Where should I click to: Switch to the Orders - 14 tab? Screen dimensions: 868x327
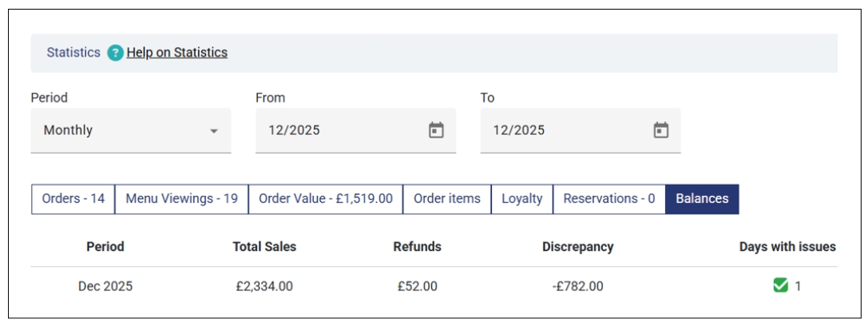point(73,199)
